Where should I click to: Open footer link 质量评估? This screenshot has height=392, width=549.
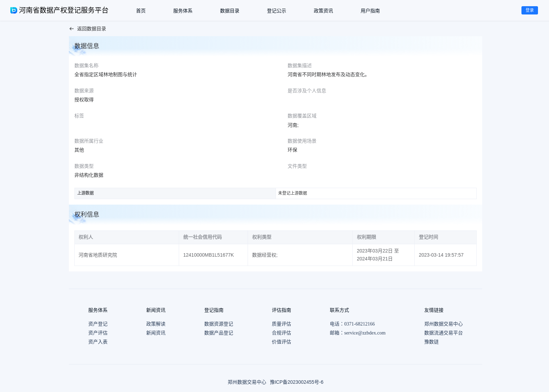pyautogui.click(x=281, y=324)
